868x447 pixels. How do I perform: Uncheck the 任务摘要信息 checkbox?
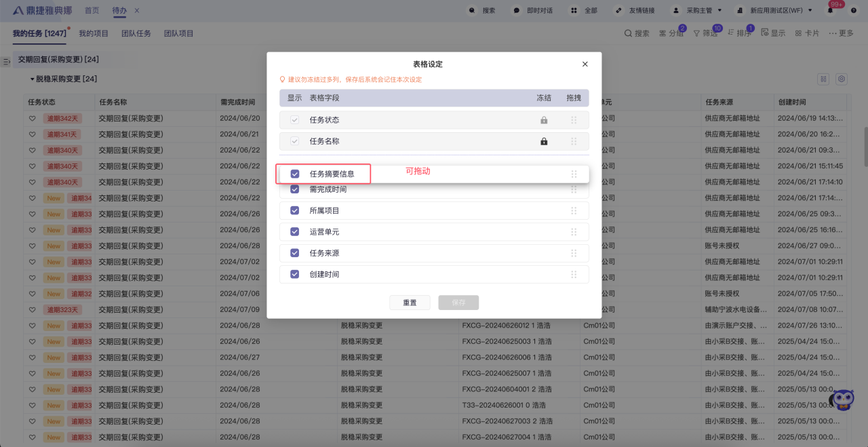click(295, 174)
